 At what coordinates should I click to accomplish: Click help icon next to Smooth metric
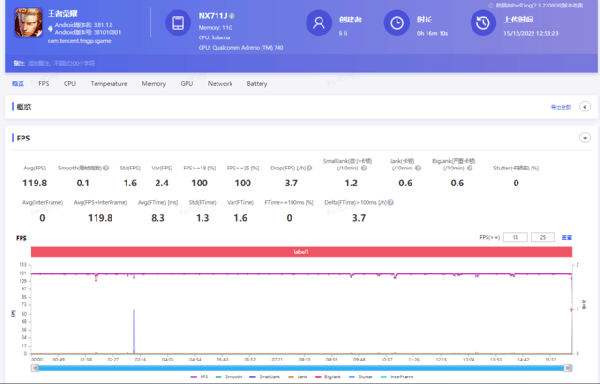click(x=106, y=168)
